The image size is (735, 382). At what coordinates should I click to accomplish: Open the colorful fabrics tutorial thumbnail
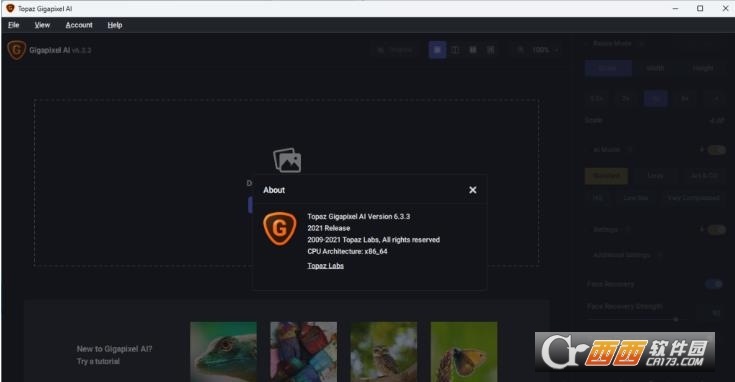pyautogui.click(x=303, y=352)
